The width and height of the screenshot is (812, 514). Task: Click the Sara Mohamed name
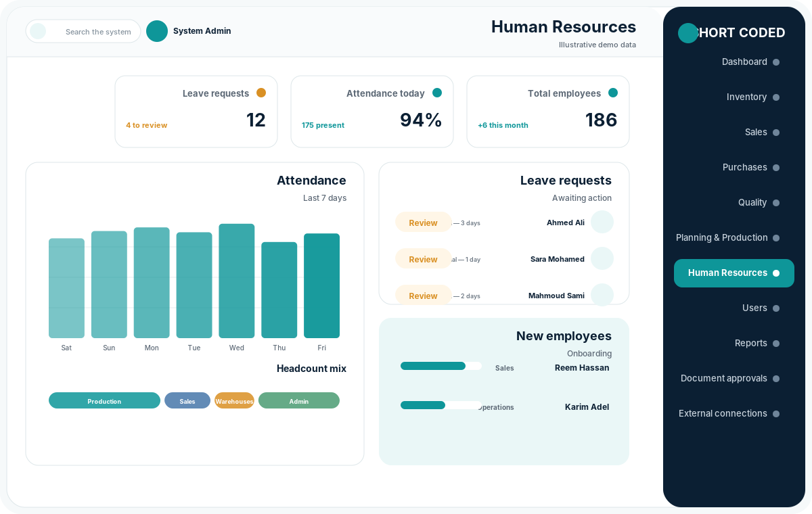(558, 259)
